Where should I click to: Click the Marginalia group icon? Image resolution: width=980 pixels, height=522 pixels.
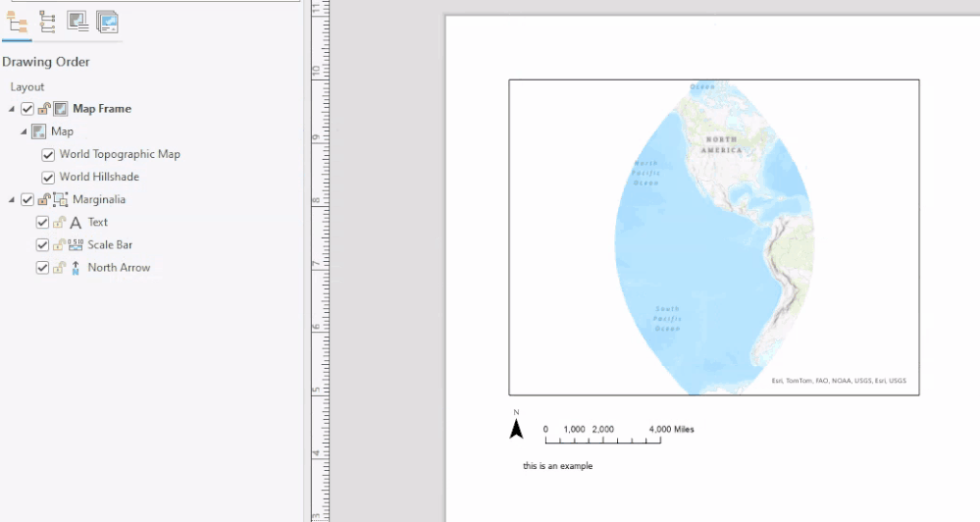click(x=61, y=199)
